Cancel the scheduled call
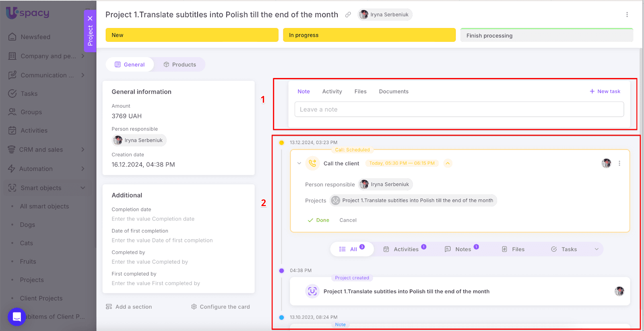Image resolution: width=644 pixels, height=331 pixels. pyautogui.click(x=348, y=220)
